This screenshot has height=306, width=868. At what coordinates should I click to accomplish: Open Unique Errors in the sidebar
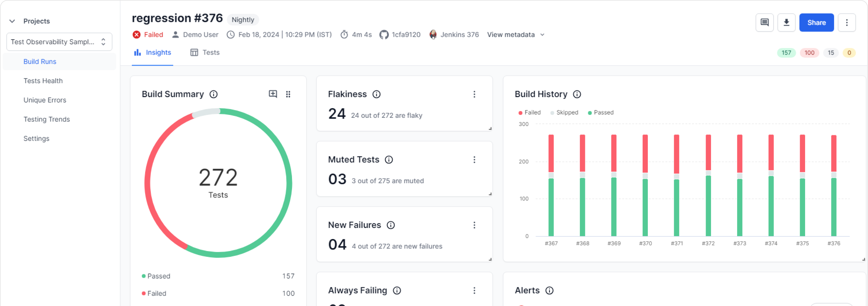(x=45, y=100)
